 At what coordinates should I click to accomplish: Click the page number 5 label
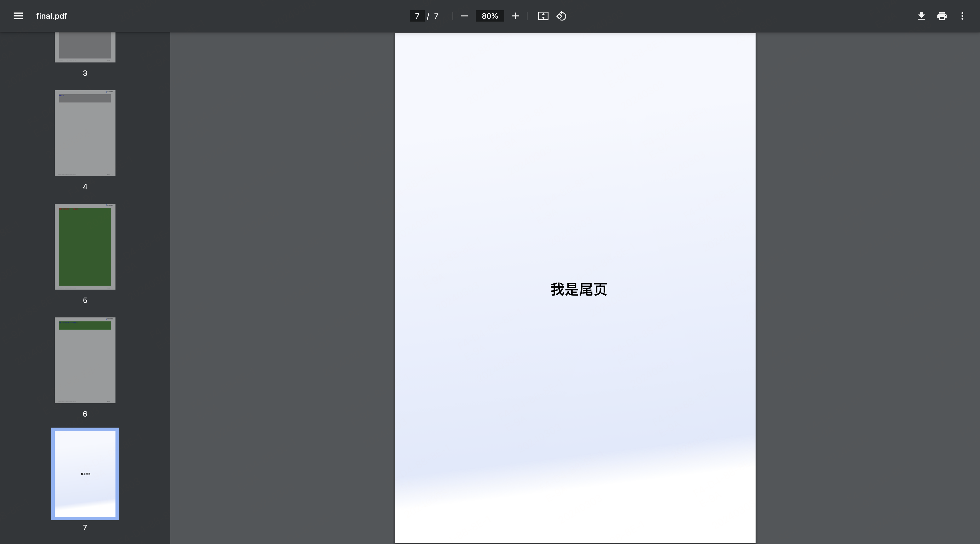click(85, 300)
